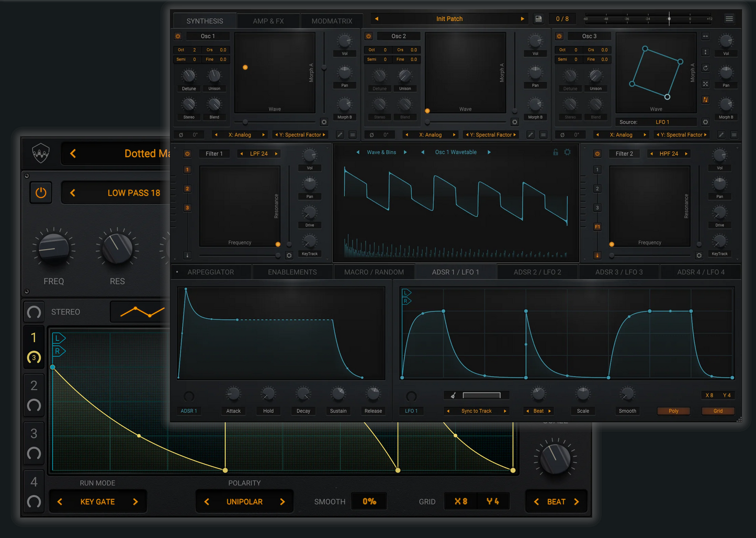Screen dimensions: 756x538
Task: Step UNIPOLAR polarity forward
Action: point(283,501)
